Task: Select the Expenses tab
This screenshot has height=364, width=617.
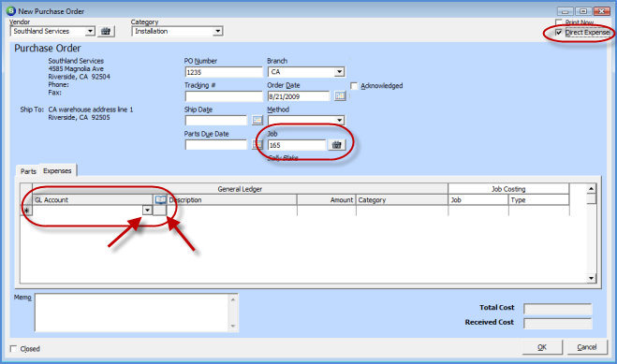Action: click(x=57, y=170)
